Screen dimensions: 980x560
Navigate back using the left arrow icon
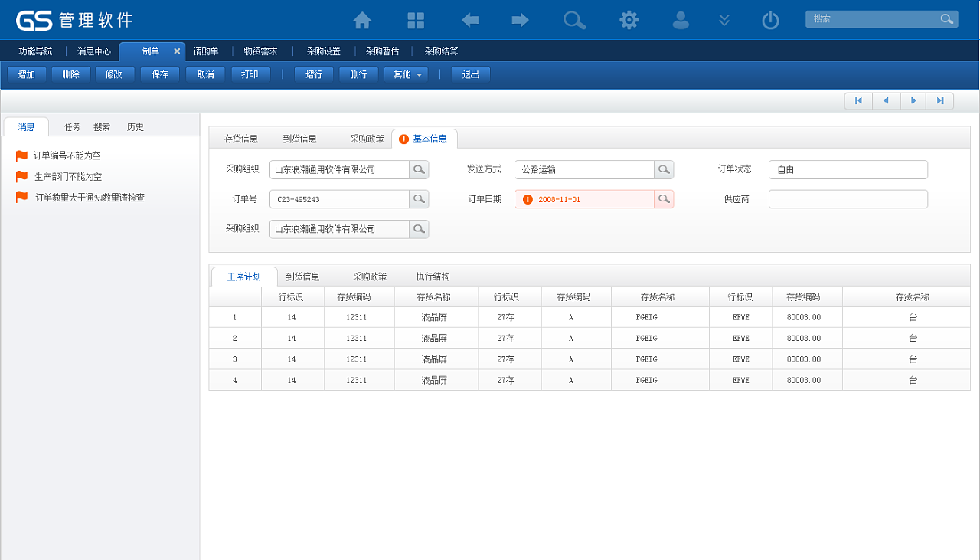(x=469, y=21)
